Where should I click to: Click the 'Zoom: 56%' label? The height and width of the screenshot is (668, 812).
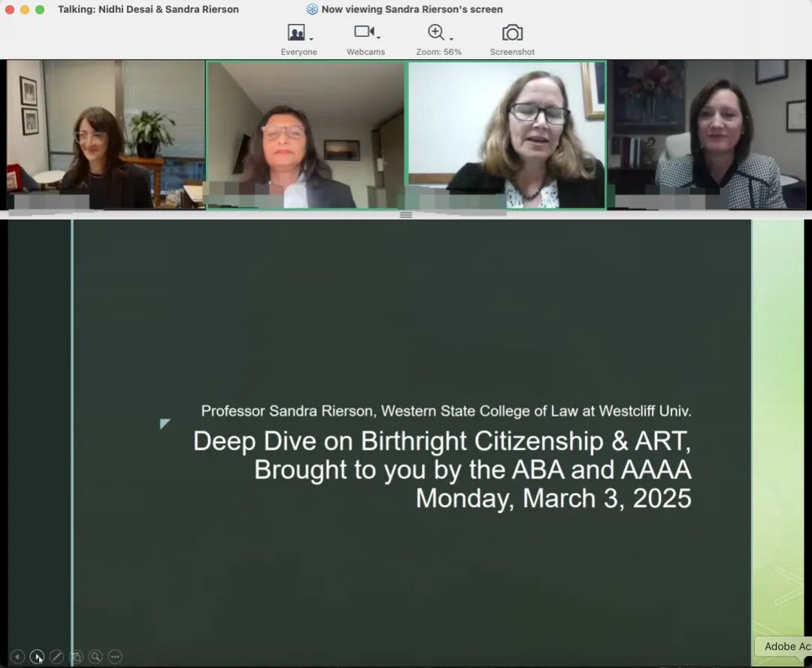coord(438,52)
